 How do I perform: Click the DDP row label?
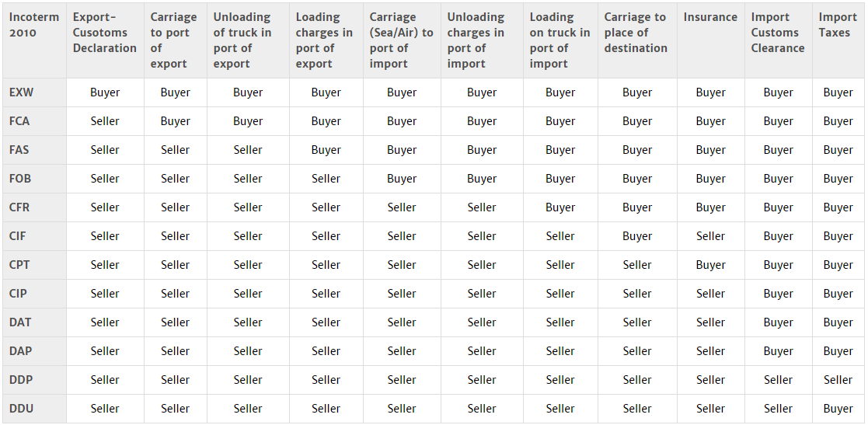click(21, 380)
